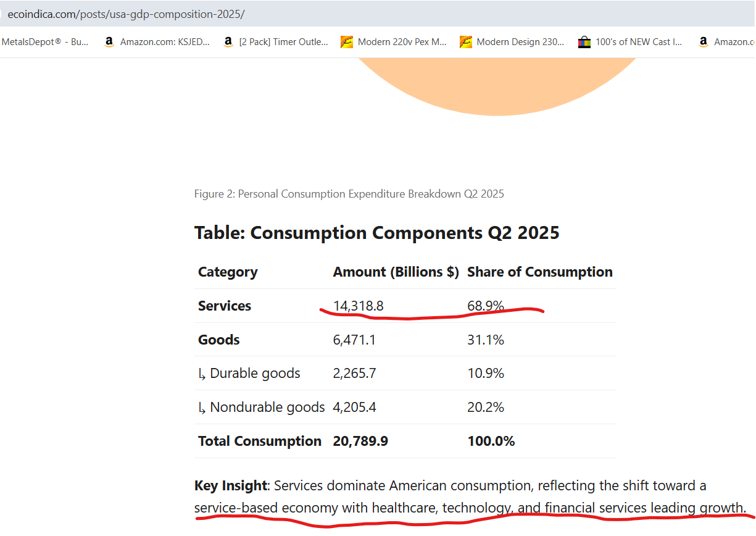Click the ecoindica.com URL in the address bar
The width and height of the screenshot is (756, 536).
pos(126,14)
